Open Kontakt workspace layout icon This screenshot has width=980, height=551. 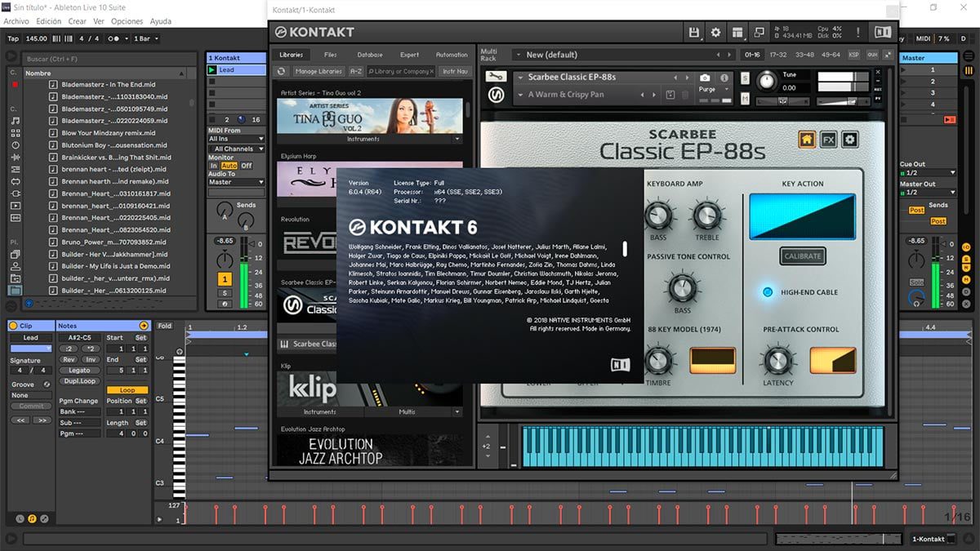coord(738,33)
